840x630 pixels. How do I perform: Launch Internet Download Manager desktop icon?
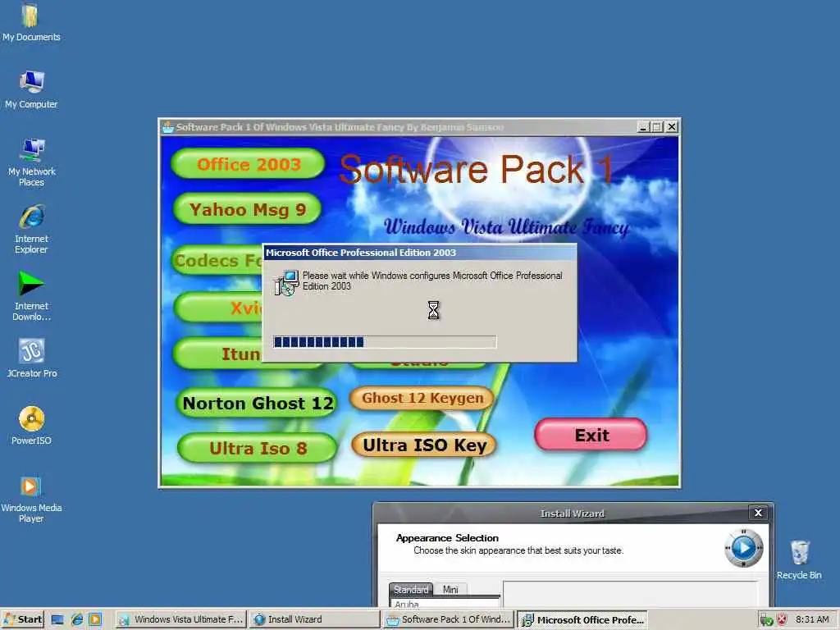pyautogui.click(x=31, y=295)
